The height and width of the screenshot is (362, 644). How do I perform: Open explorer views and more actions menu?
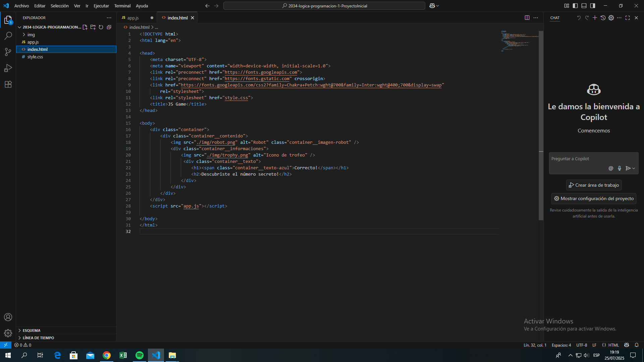(x=109, y=18)
